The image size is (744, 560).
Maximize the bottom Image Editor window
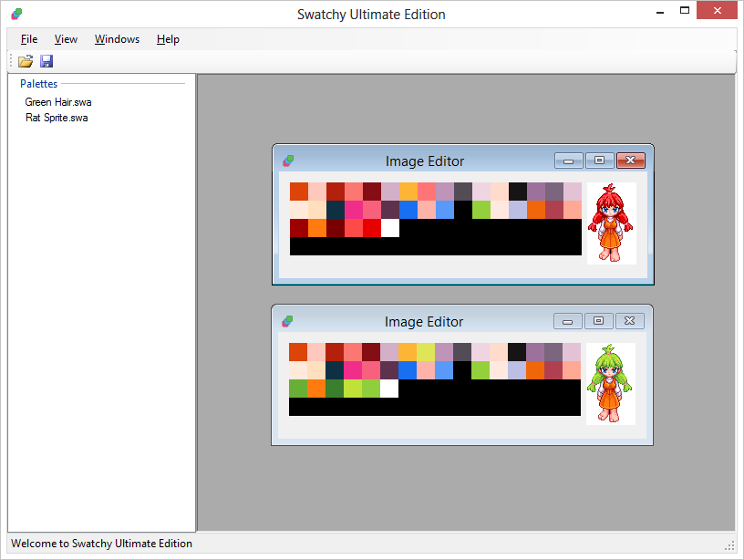(598, 321)
